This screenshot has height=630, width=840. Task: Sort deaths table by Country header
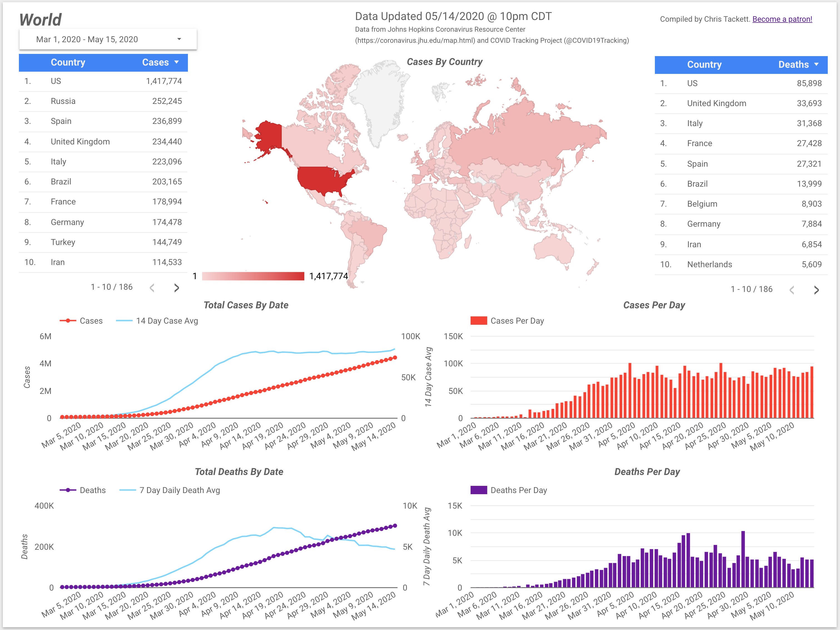[x=704, y=64]
